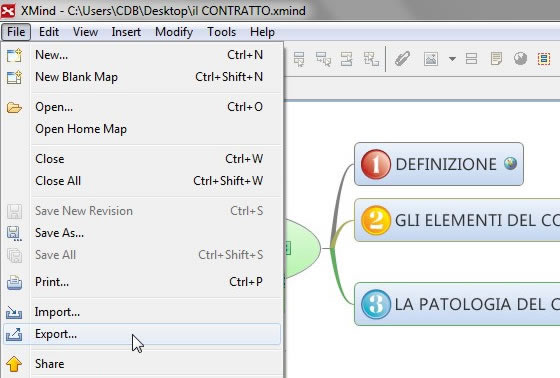Viewport: 560px width, 378px height.
Task: Click the insert subtopic toolbar icon
Action: click(x=299, y=59)
